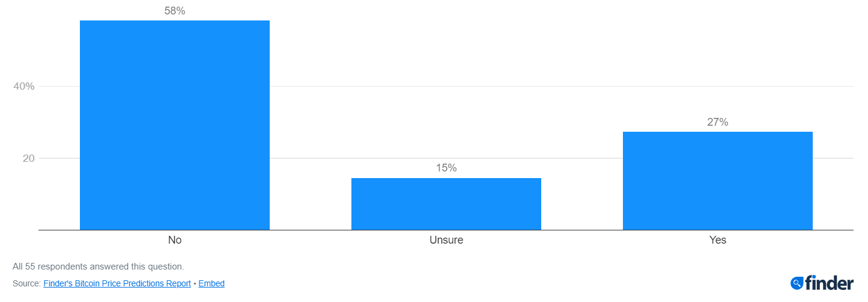Open Finder's Bitcoin Price Predictions Report link
This screenshot has width=868, height=302.
click(x=117, y=283)
